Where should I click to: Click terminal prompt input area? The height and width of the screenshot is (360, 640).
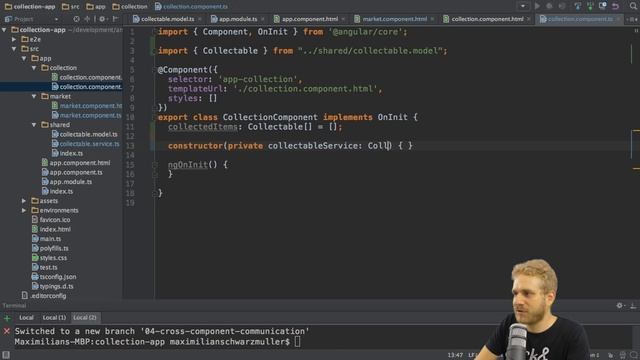[x=298, y=342]
